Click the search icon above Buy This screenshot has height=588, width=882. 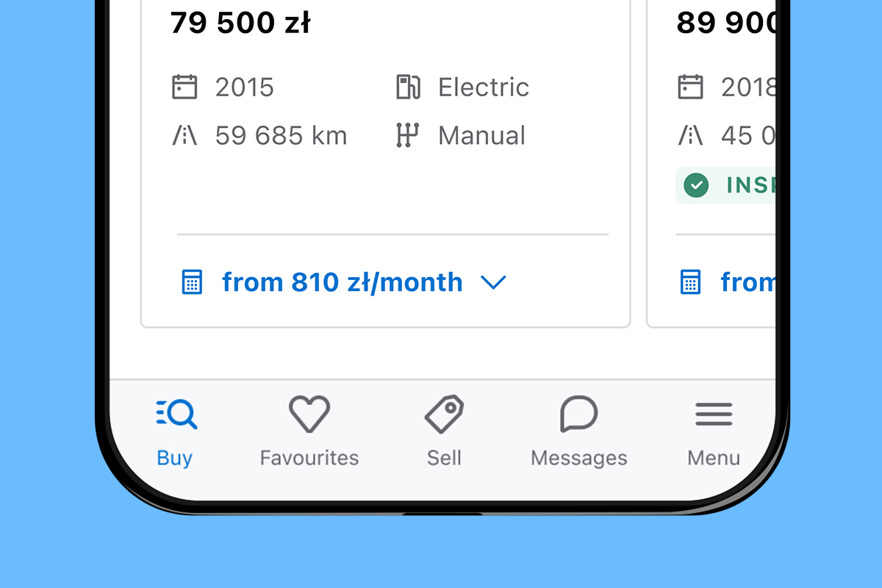tap(175, 414)
